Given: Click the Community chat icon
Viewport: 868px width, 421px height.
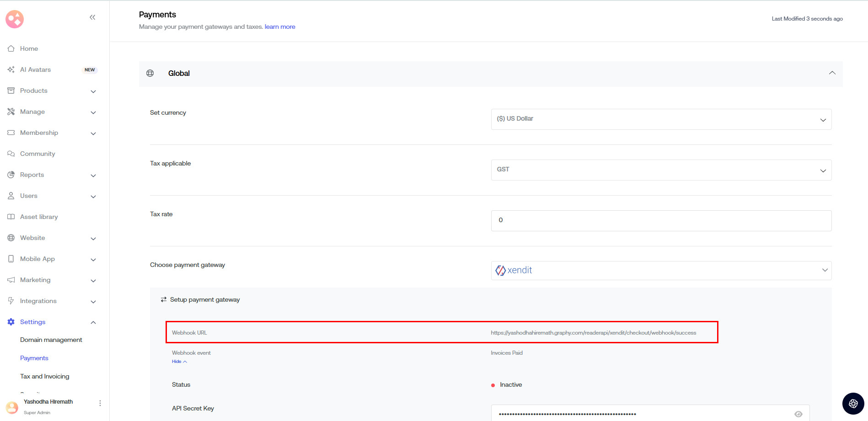Looking at the screenshot, I should pyautogui.click(x=11, y=154).
